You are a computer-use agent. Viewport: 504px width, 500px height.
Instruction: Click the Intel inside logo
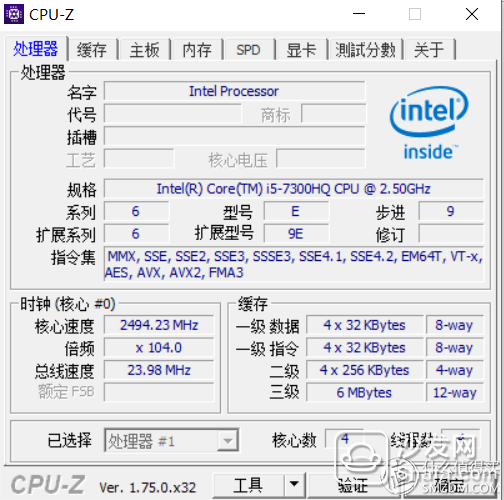pyautogui.click(x=429, y=123)
